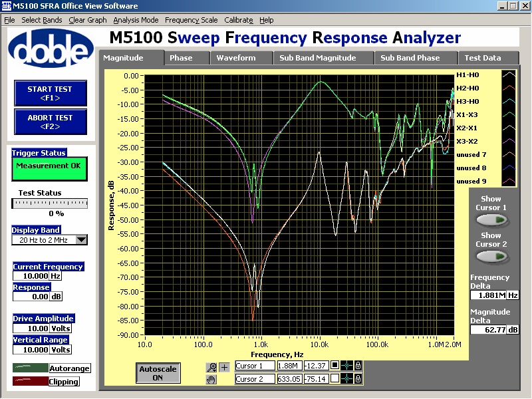532x399 pixels.
Task: Click the 20 Hz to 2 MHz band field
Action: click(44, 240)
